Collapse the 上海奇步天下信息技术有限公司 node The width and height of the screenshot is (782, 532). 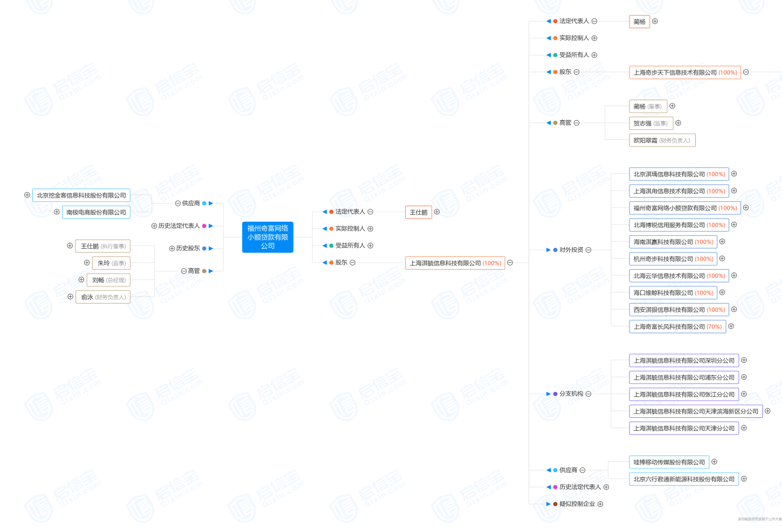tap(746, 72)
